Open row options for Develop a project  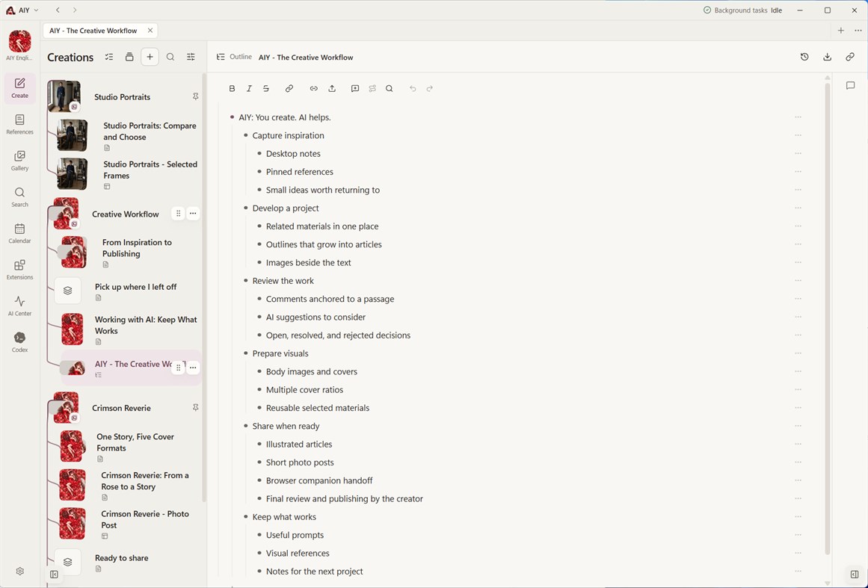point(798,208)
